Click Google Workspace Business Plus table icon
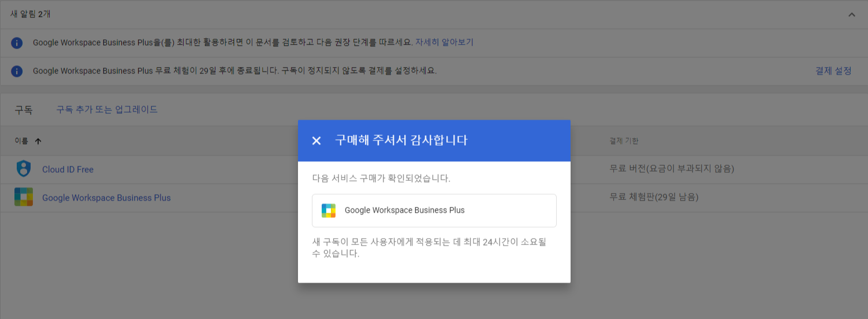 click(24, 197)
